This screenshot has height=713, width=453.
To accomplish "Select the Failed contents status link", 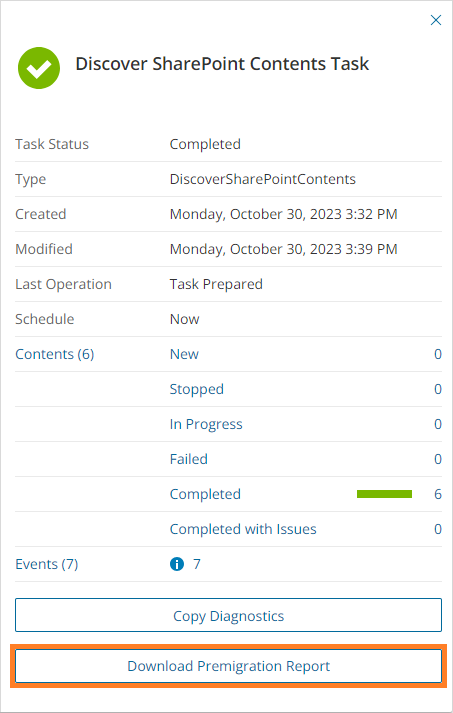I will click(189, 459).
